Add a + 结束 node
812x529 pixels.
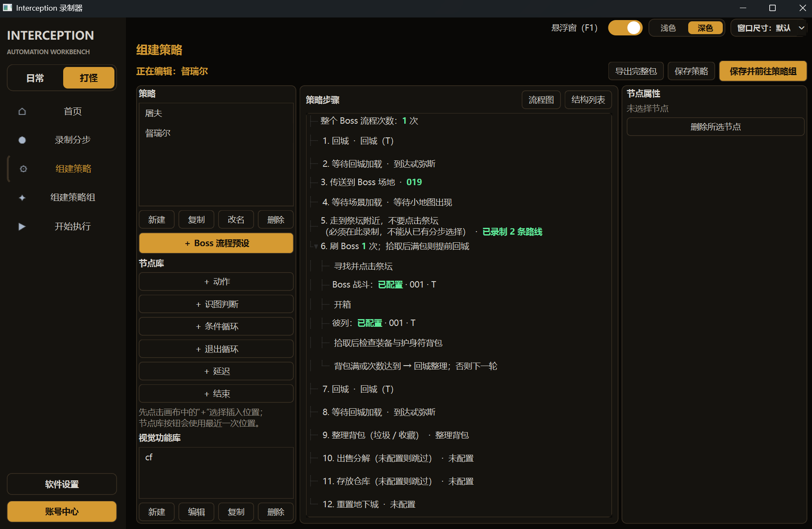tap(216, 394)
